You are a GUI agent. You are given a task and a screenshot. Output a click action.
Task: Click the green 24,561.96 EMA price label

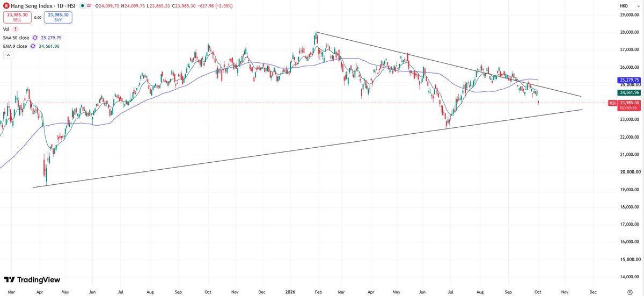629,92
